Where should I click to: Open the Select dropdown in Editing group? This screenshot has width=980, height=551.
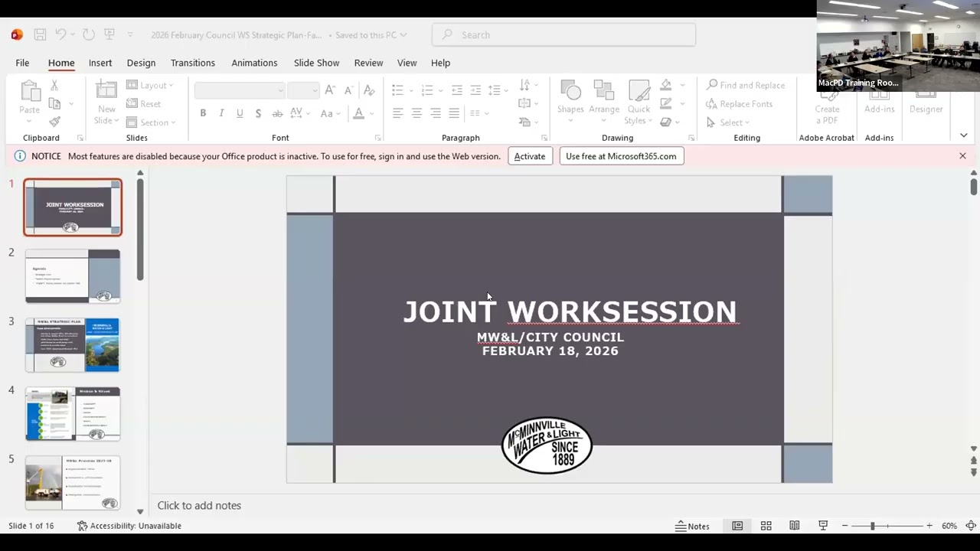(x=727, y=122)
